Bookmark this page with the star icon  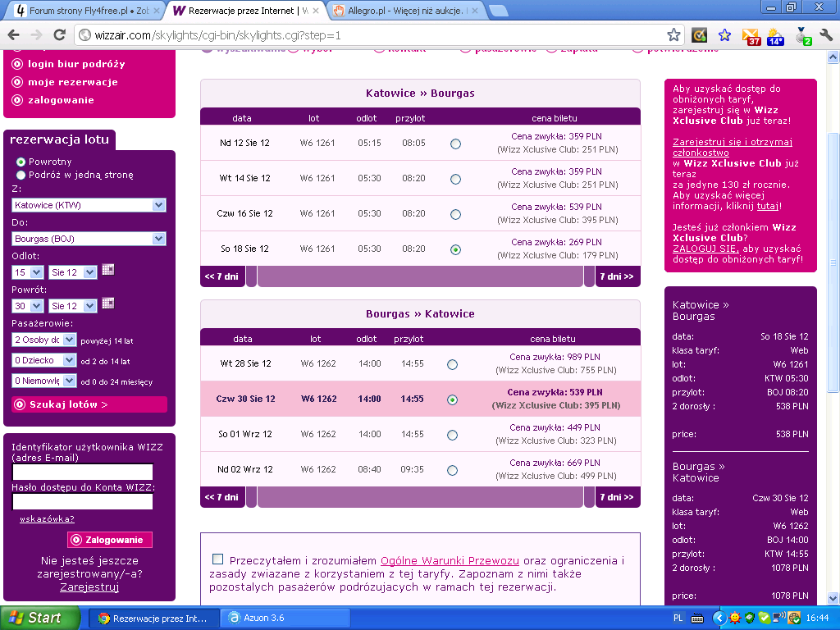[x=673, y=35]
